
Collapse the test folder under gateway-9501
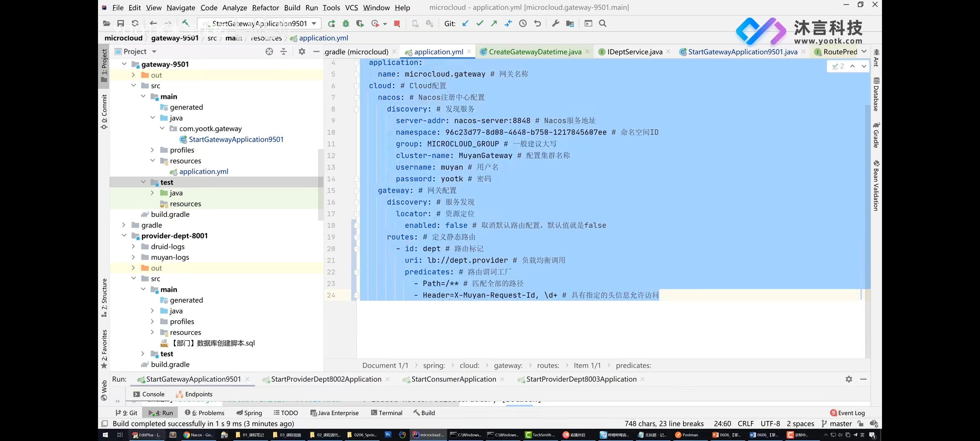point(143,182)
